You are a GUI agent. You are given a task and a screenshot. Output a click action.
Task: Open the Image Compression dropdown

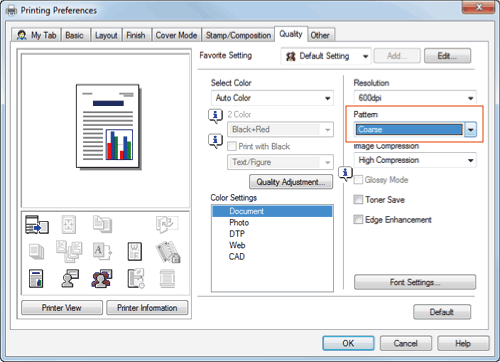(x=415, y=160)
